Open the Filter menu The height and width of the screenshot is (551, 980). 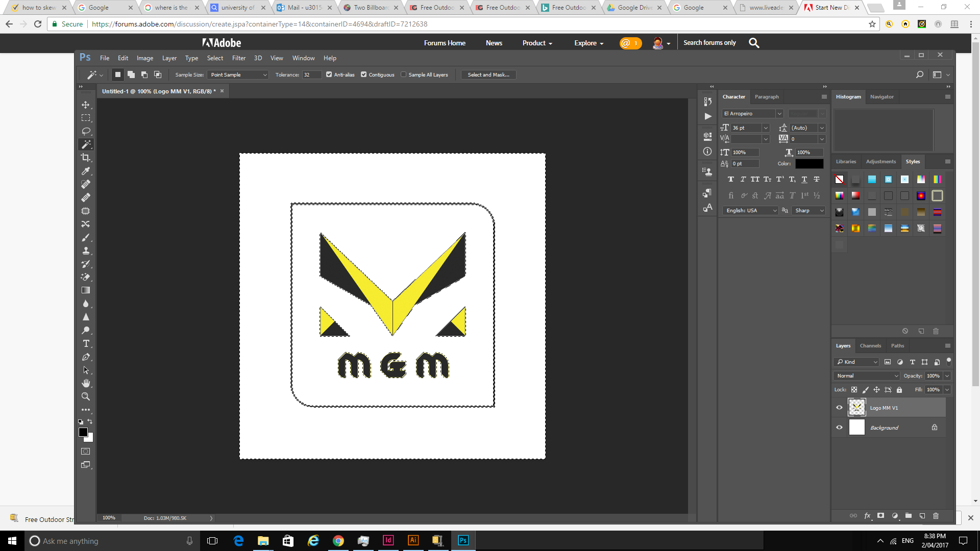239,58
